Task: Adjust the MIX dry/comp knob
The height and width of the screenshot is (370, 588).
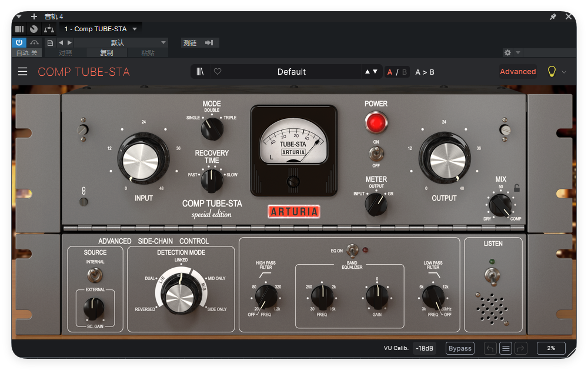Action: click(x=500, y=205)
